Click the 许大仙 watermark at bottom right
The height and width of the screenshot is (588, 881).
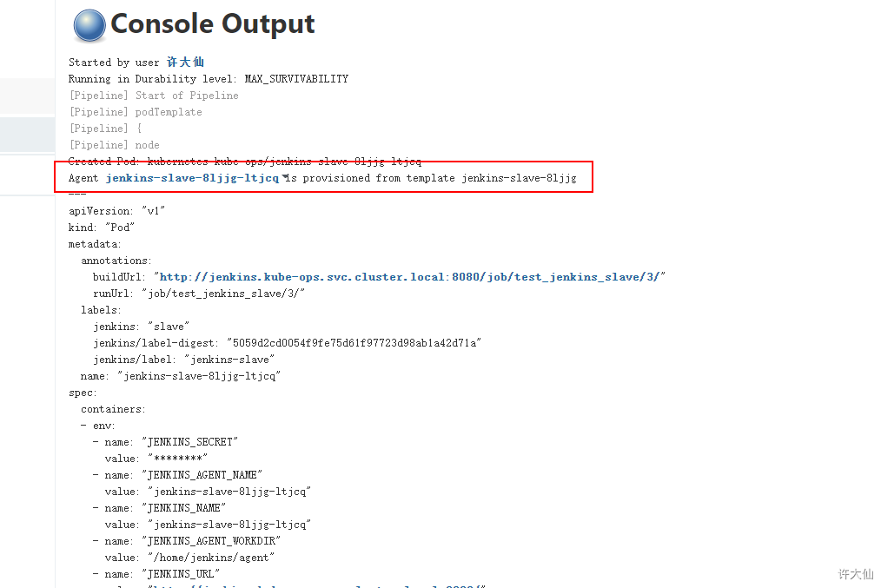click(855, 574)
